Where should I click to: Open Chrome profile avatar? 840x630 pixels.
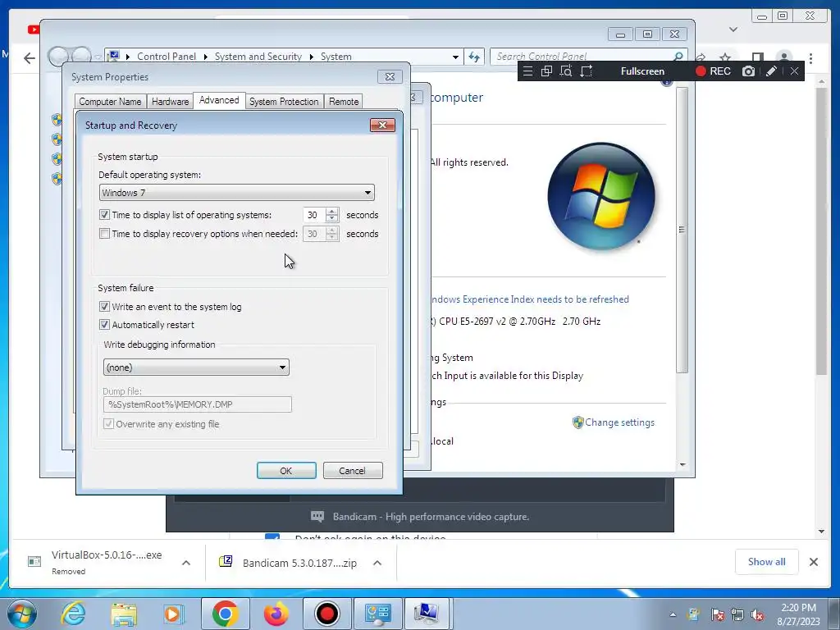(783, 58)
